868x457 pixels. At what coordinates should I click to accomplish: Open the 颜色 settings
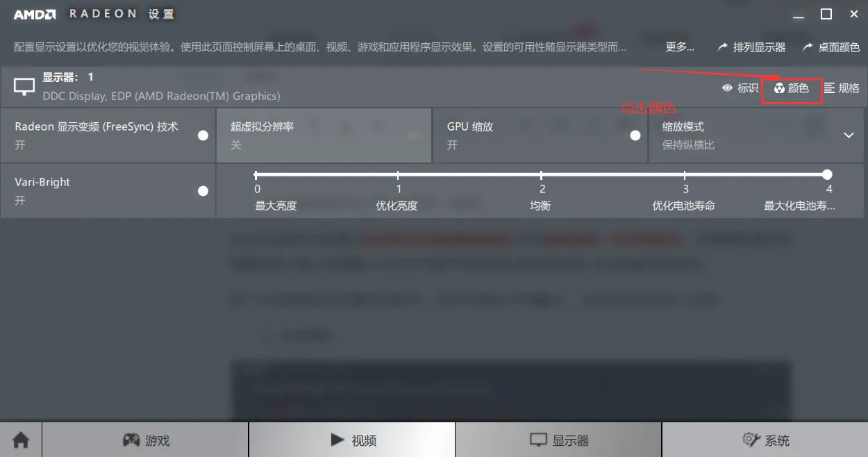coord(792,88)
